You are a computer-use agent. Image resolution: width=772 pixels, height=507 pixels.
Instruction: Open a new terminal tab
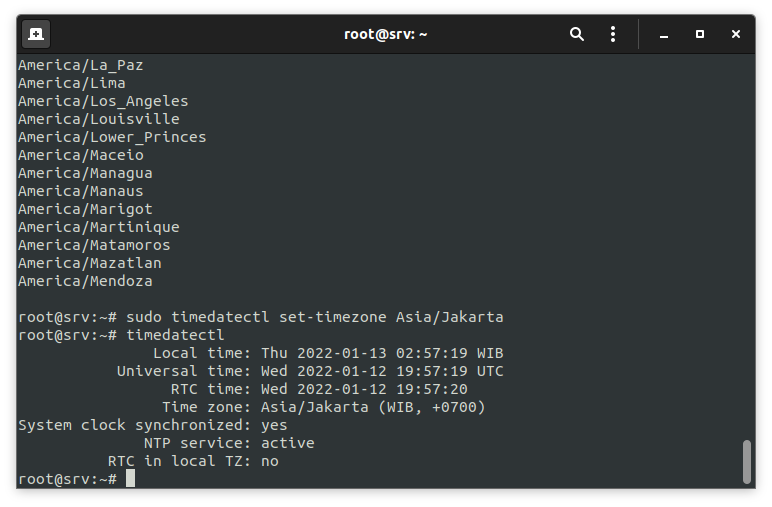(35, 34)
